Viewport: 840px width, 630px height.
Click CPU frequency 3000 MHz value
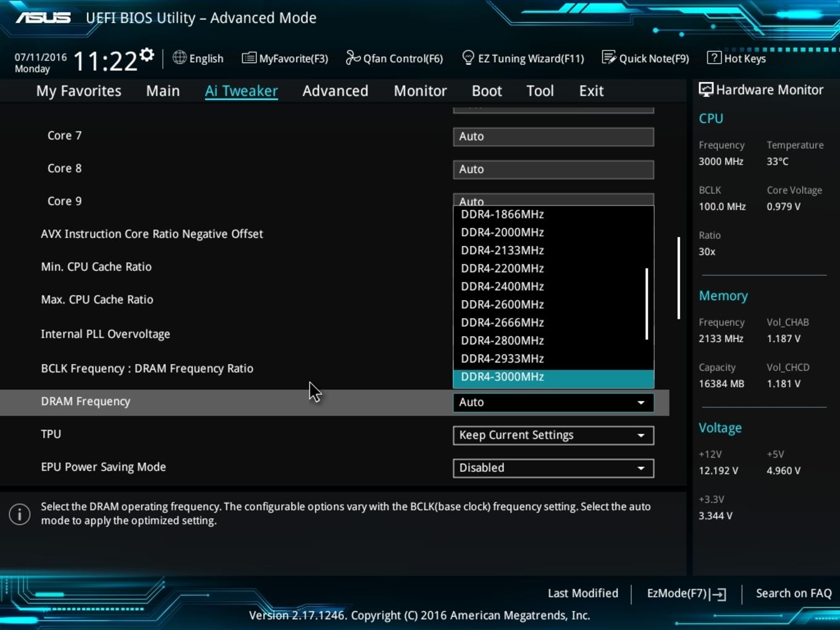point(721,161)
